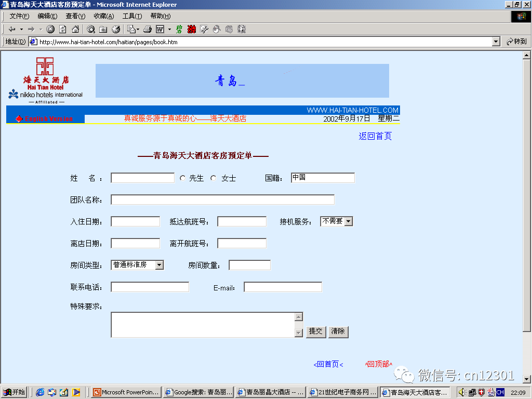
Task: Click the red Chinese character toolbar icon
Action: click(192, 29)
